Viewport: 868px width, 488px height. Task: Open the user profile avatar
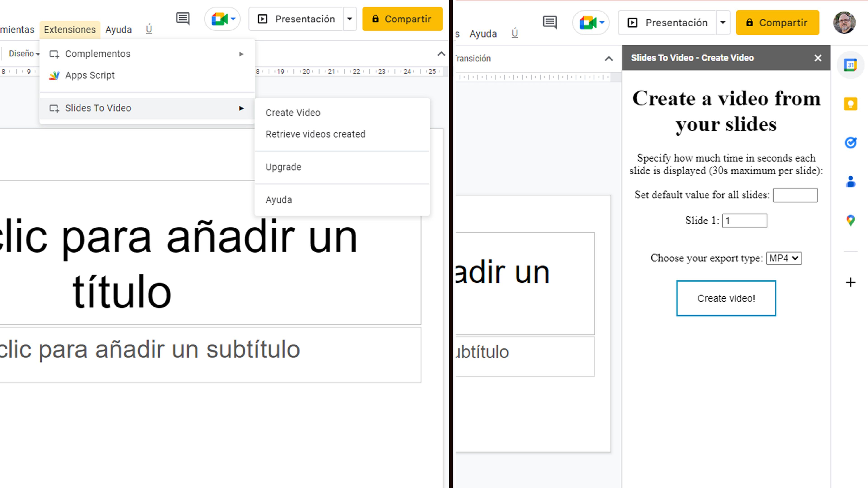[844, 23]
